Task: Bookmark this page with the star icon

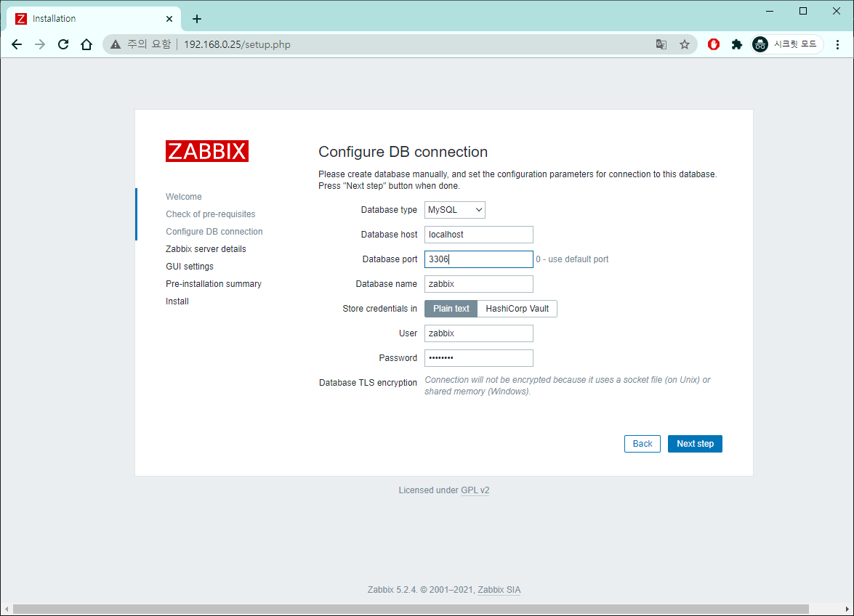Action: coord(685,44)
